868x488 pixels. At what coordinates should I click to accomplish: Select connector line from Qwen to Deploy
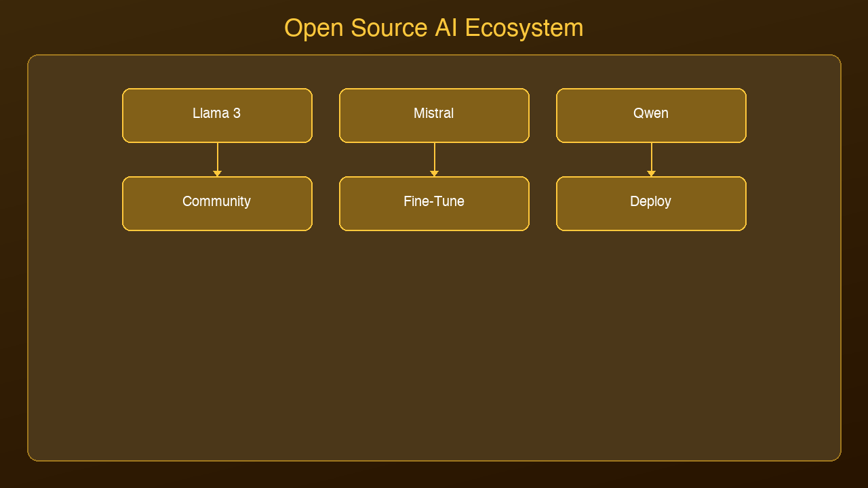652,157
